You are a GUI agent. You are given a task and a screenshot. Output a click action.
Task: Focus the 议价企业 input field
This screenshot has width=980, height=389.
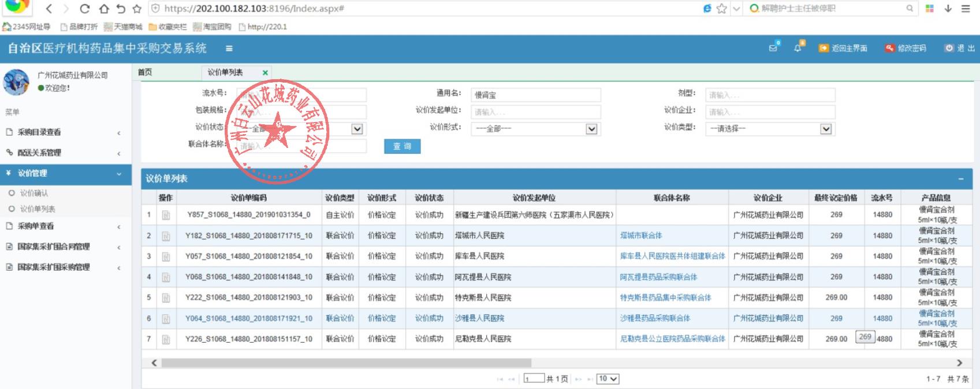pos(770,112)
